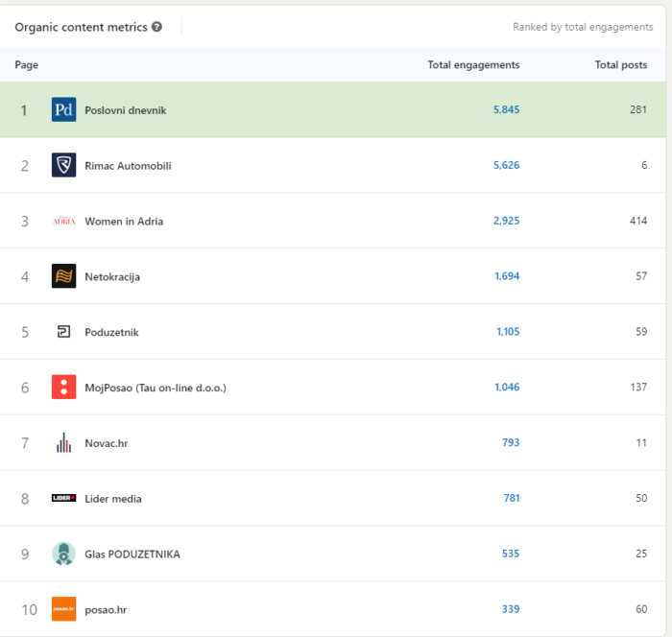Click the Novac.hr bar chart logo

63,442
